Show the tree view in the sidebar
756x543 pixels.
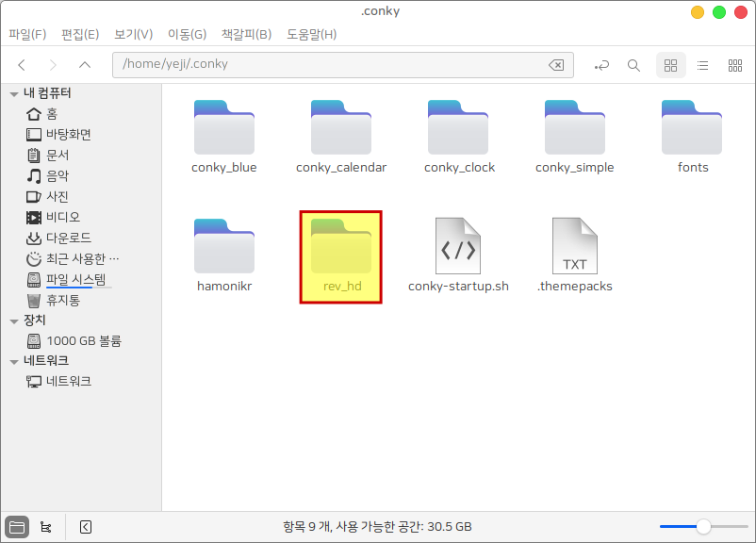45,527
